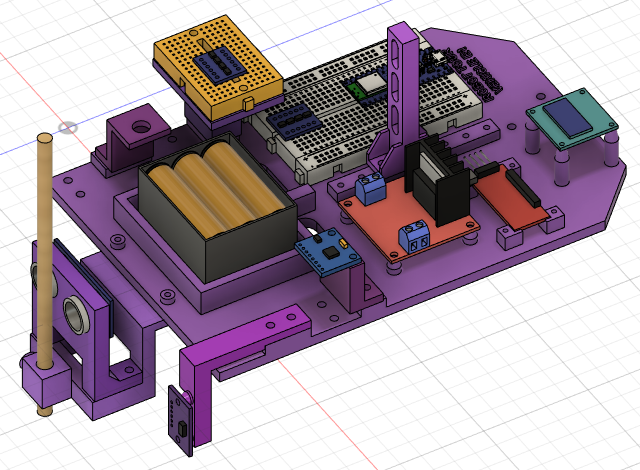Select small sensor board on L bracket
Screen dimensions: 640x470
pyautogui.click(x=180, y=420)
